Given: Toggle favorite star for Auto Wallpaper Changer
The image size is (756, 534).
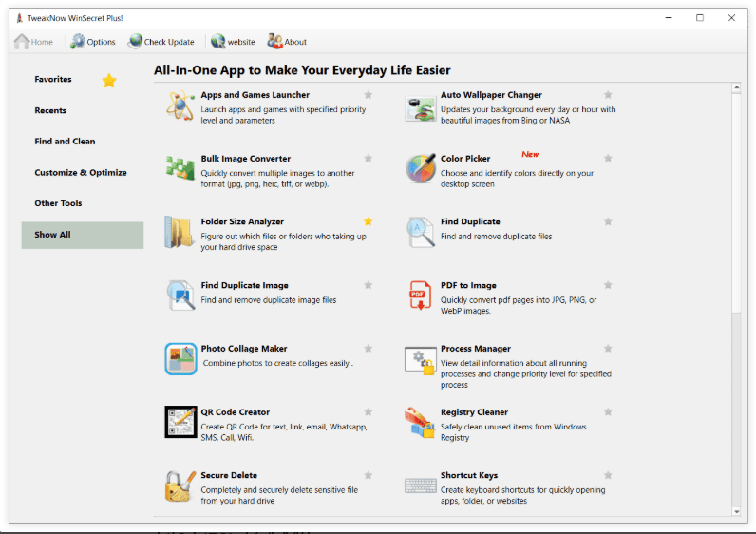Looking at the screenshot, I should click(x=608, y=95).
